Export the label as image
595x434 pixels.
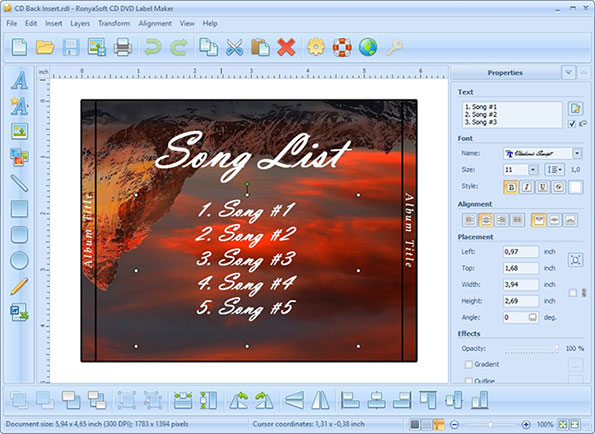(x=97, y=47)
